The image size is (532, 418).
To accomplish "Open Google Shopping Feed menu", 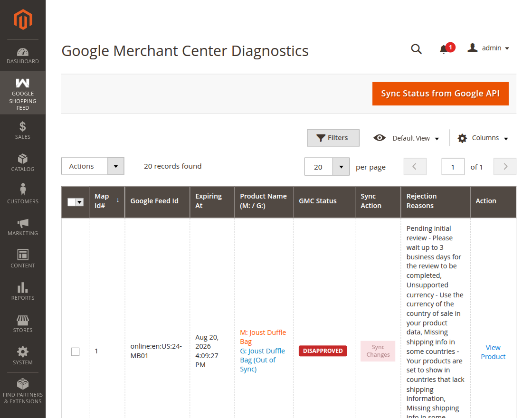I will tap(23, 93).
